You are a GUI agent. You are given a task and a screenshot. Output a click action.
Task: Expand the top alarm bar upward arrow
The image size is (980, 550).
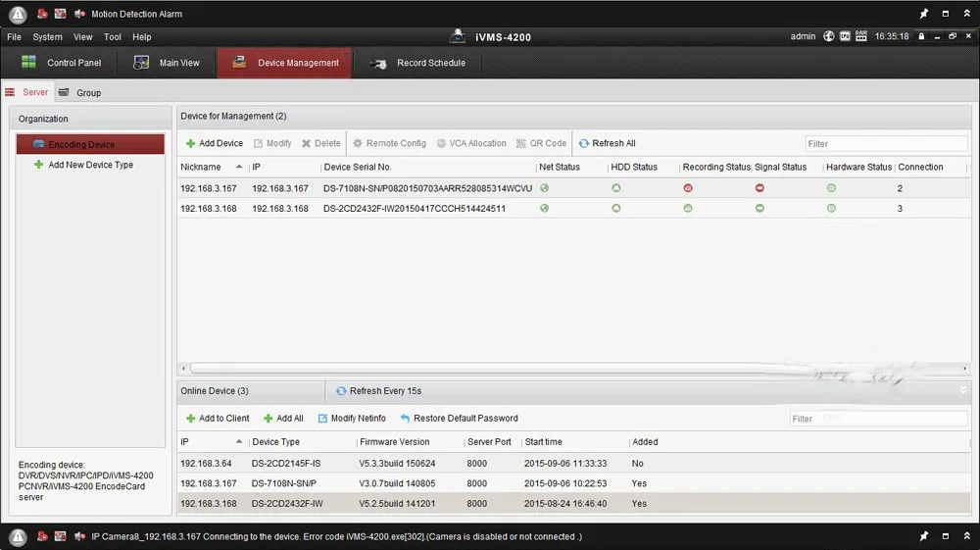(966, 13)
